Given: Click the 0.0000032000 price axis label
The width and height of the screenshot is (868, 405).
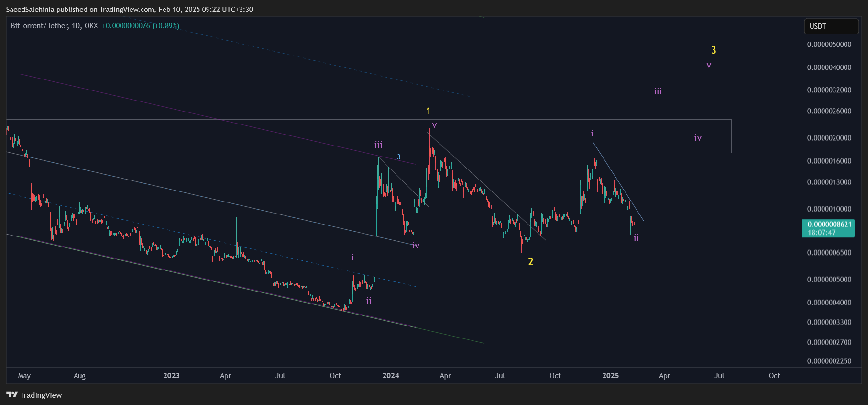Looking at the screenshot, I should point(829,90).
